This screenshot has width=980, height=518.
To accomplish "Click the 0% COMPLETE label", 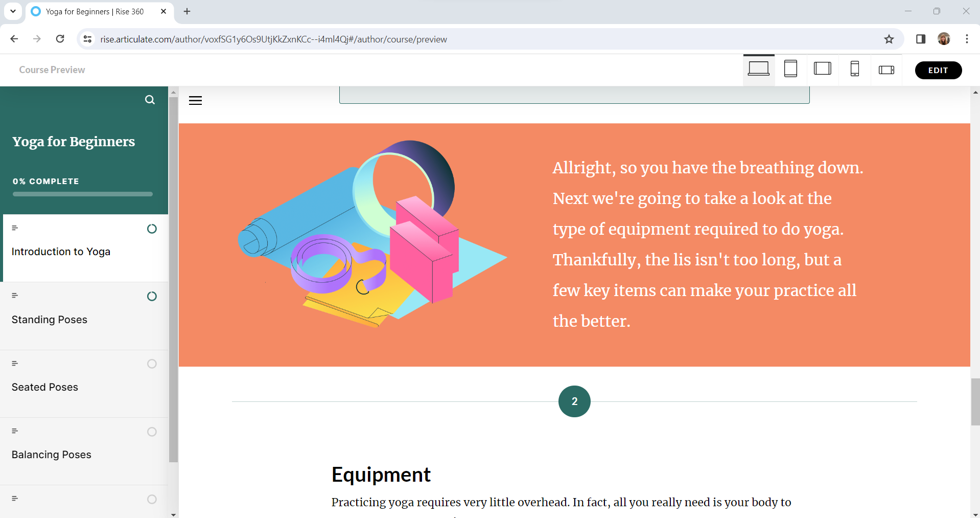I will [46, 182].
